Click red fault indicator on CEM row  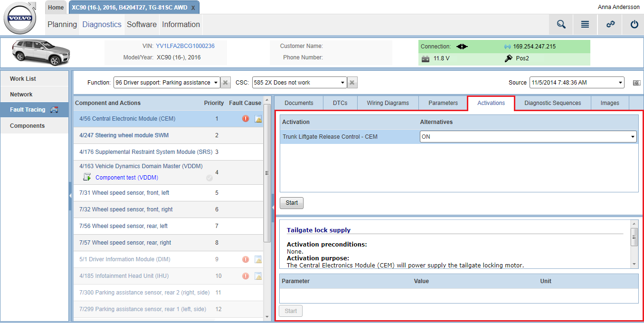pos(246,119)
